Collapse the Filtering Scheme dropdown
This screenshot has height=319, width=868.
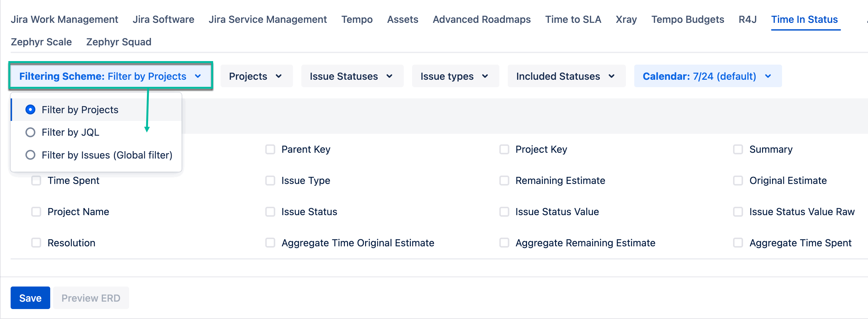point(111,76)
